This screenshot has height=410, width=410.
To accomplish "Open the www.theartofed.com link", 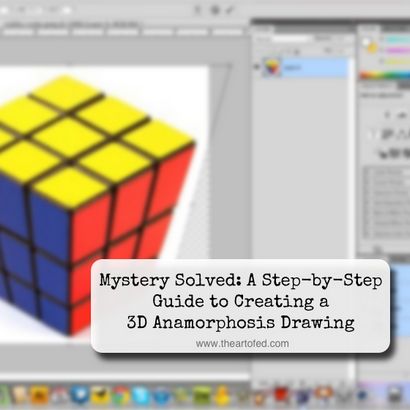I will pos(242,343).
